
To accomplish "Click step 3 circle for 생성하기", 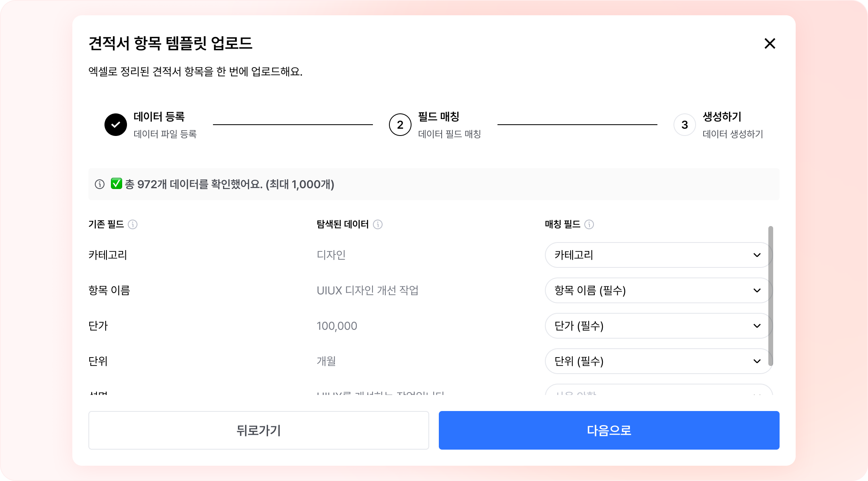I will tap(685, 125).
